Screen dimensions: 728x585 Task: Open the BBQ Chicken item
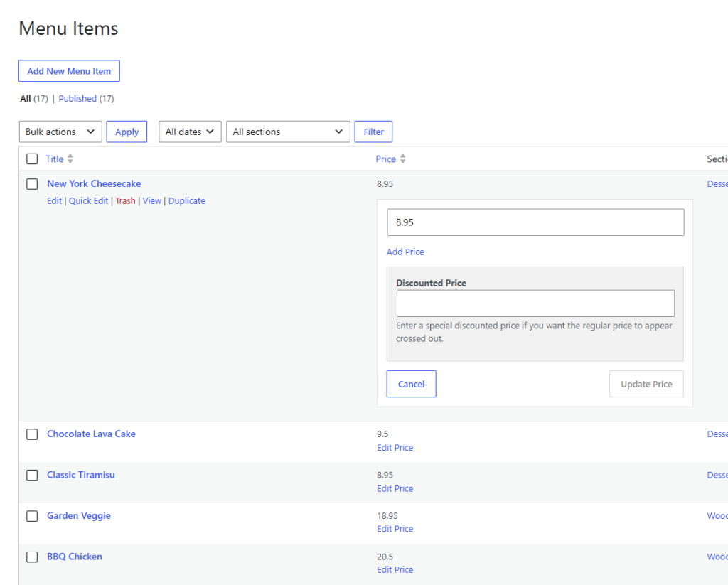tap(74, 557)
